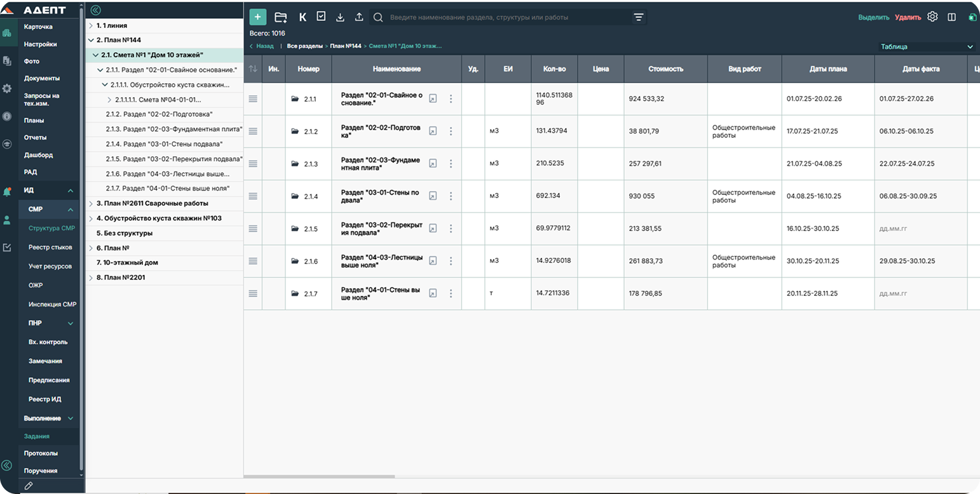Screen dimensions: 980x494
Task: Select Реестр стыков in the sidebar
Action: pyautogui.click(x=50, y=248)
